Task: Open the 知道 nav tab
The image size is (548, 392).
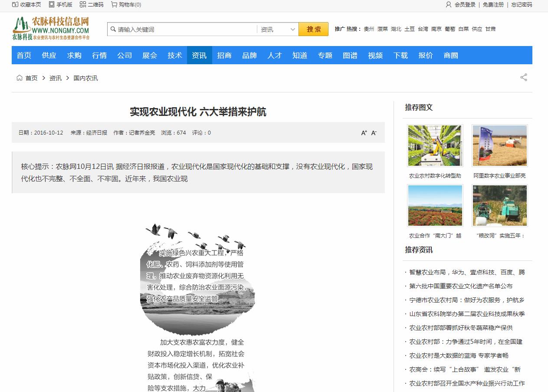Action: pyautogui.click(x=300, y=55)
